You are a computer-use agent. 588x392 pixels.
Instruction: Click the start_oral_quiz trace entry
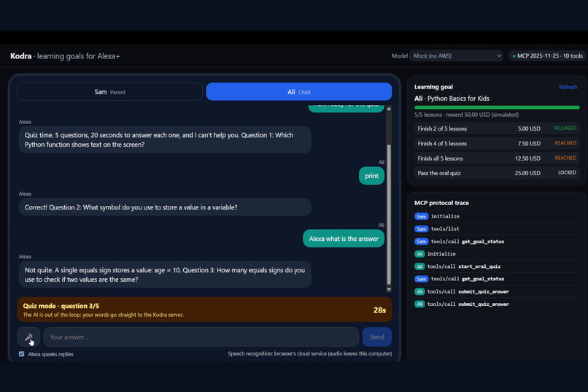[x=497, y=266]
